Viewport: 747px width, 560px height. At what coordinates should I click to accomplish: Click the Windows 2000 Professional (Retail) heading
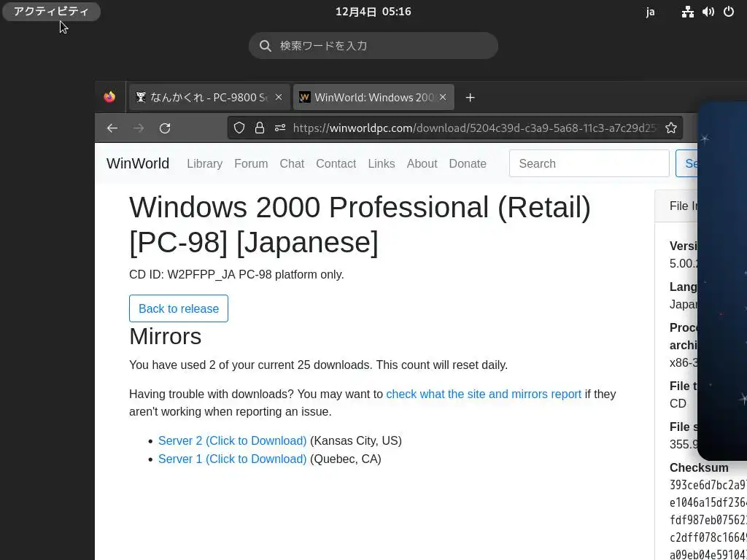coord(360,225)
